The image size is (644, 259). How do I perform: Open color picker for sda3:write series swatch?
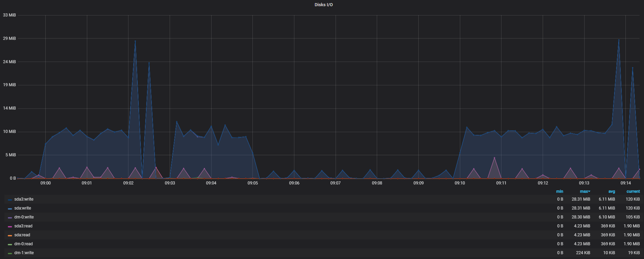10,200
